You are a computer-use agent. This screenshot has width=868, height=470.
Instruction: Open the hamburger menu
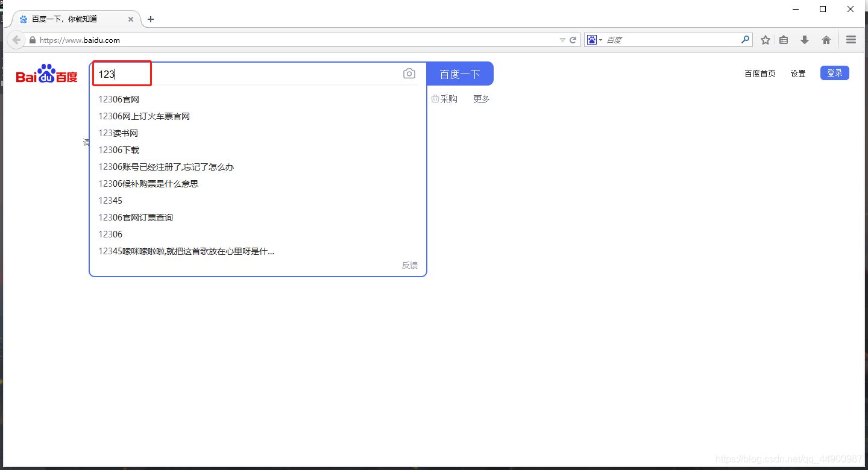851,40
